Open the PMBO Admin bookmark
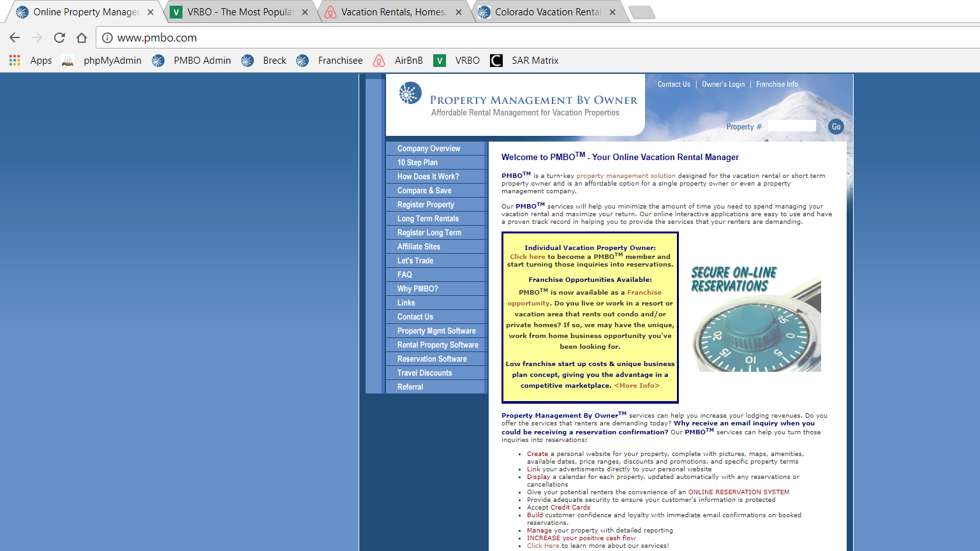 191,60
